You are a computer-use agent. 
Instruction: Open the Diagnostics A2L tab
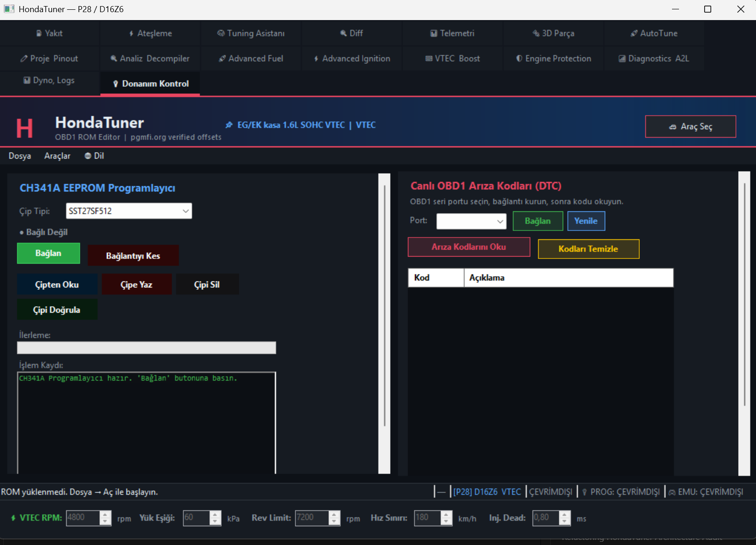click(x=654, y=58)
